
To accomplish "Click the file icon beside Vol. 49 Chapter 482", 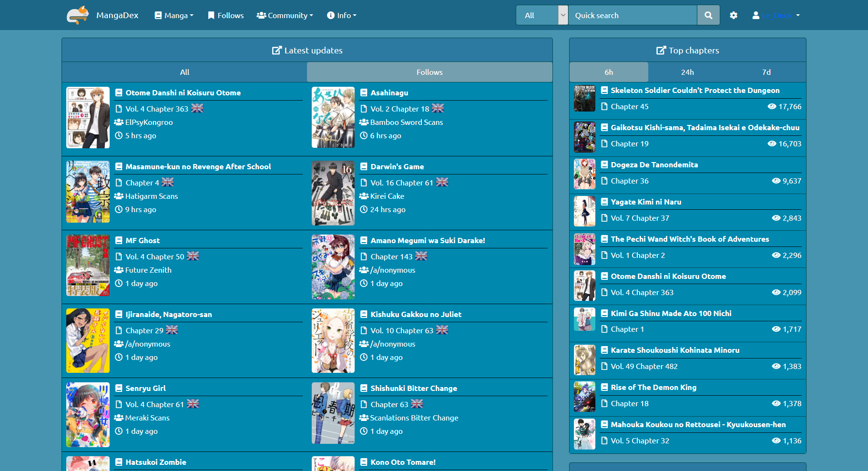I will click(604, 367).
